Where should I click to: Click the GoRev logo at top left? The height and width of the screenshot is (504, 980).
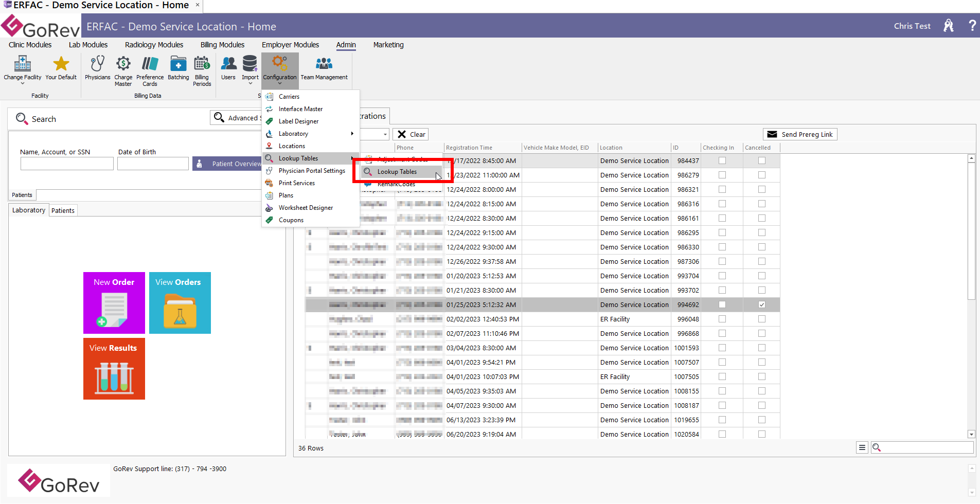pyautogui.click(x=40, y=27)
